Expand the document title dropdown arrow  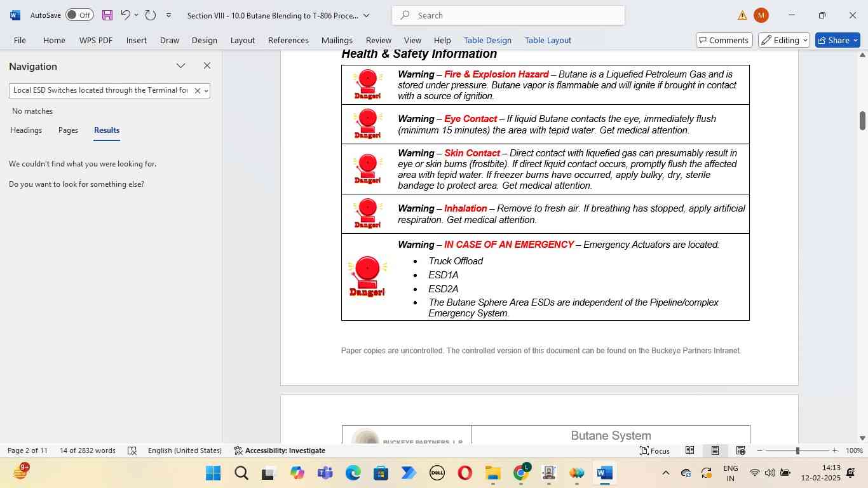point(366,15)
